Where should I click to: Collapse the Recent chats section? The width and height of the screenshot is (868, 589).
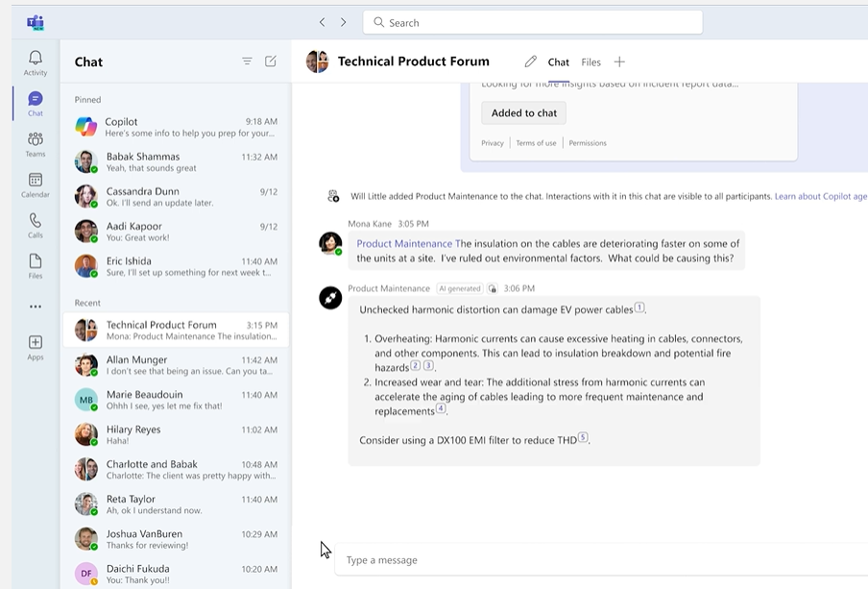(x=87, y=303)
